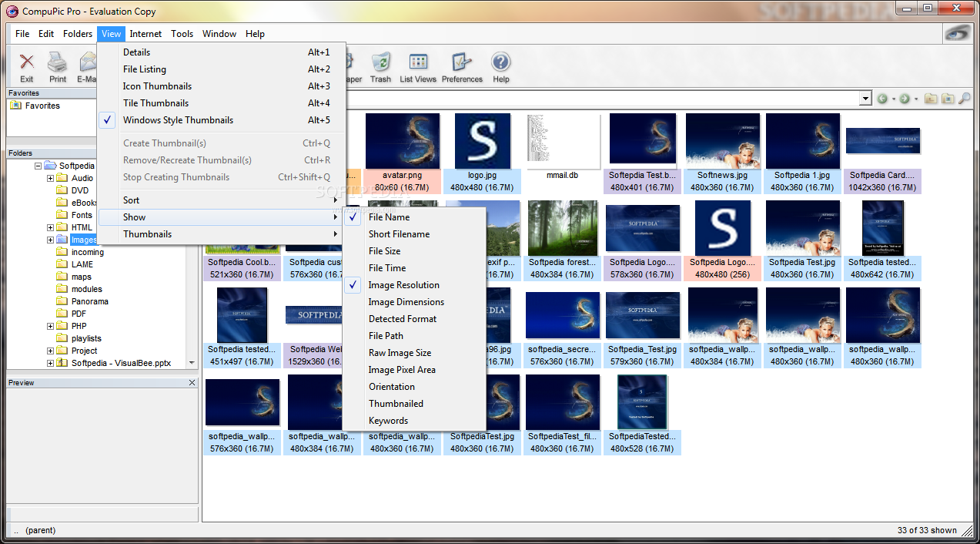Viewport: 980px width, 544px height.
Task: Open the forward history dropdown arrow
Action: [x=915, y=99]
